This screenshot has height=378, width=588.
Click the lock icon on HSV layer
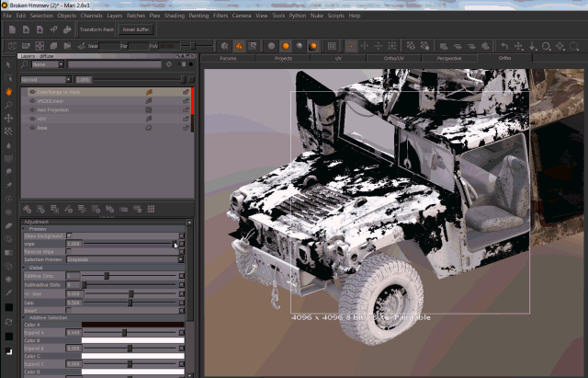click(x=185, y=119)
